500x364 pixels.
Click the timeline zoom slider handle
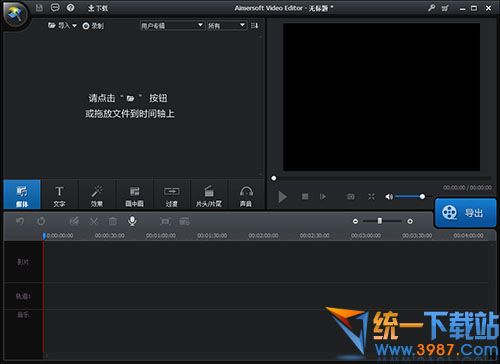coord(380,221)
